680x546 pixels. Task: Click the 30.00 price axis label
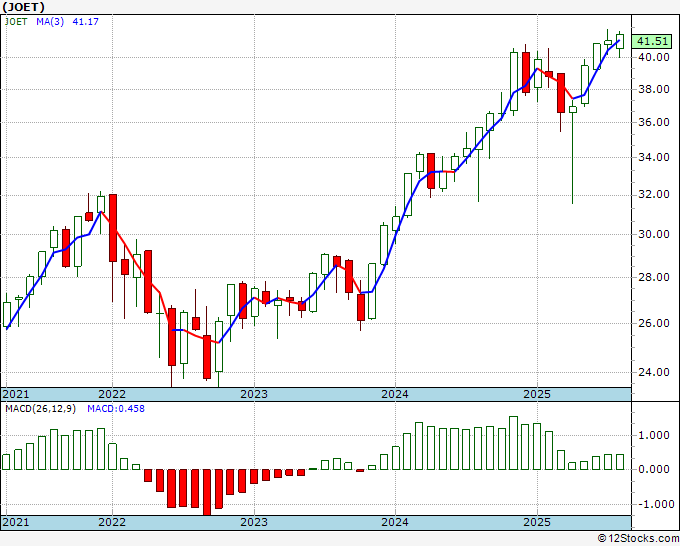pos(654,234)
